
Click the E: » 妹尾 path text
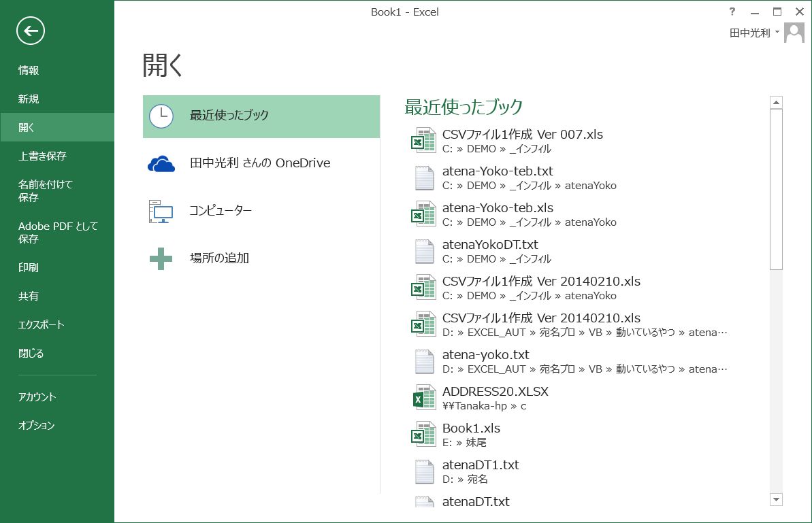click(x=464, y=443)
